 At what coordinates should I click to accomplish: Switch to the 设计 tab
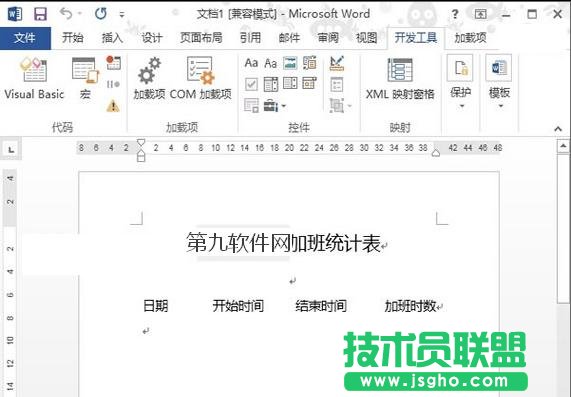pyautogui.click(x=151, y=38)
